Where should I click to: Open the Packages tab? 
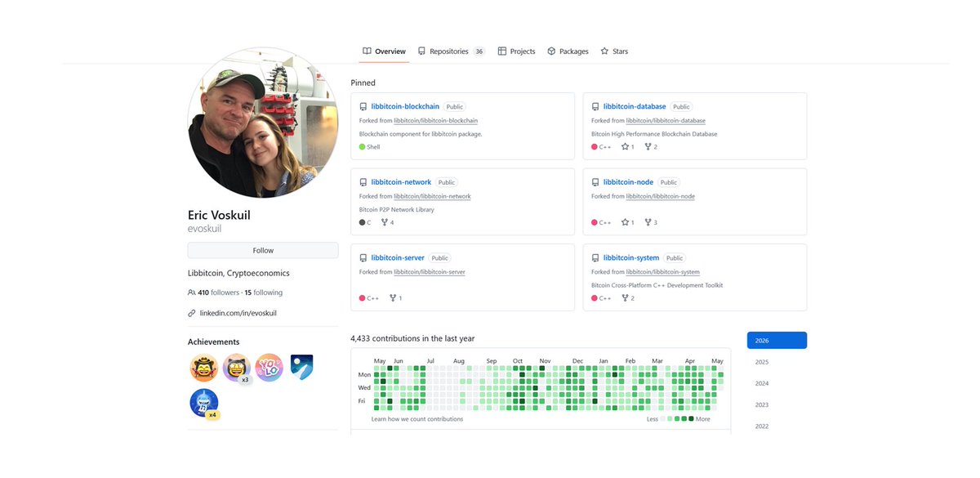point(568,51)
